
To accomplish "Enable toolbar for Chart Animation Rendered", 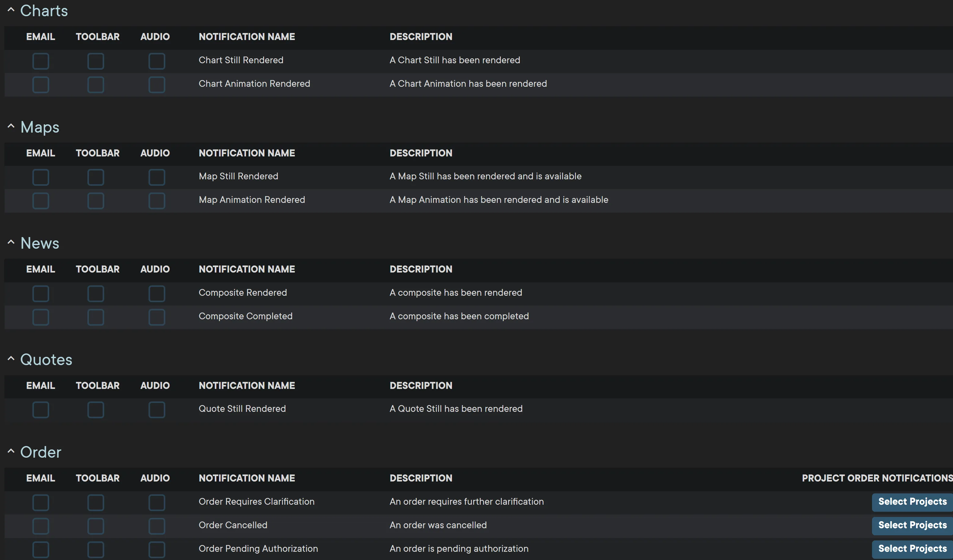I will click(x=96, y=85).
